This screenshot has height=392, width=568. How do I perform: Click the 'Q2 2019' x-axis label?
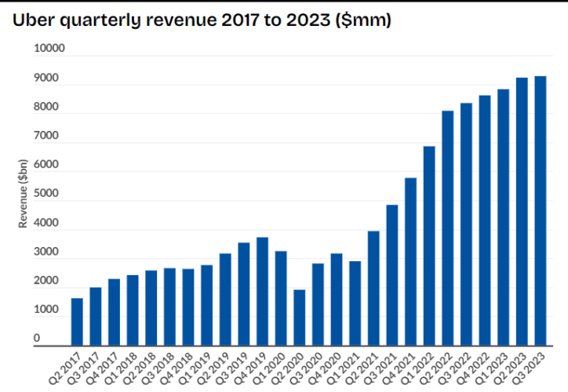pos(213,368)
